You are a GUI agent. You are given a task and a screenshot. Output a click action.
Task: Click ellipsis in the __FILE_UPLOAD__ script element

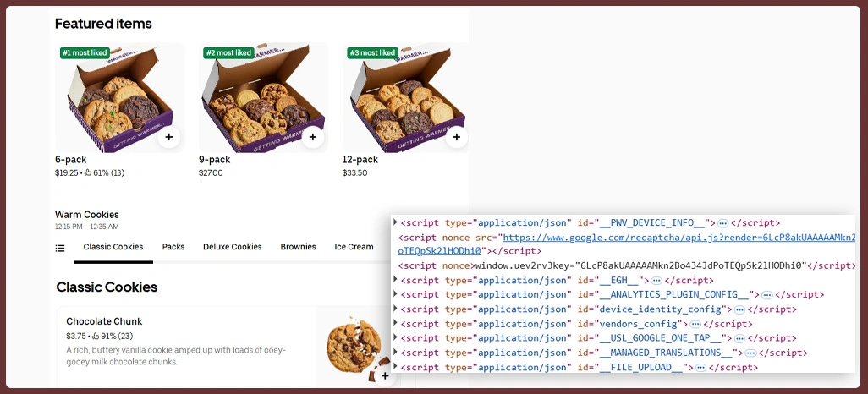(700, 368)
